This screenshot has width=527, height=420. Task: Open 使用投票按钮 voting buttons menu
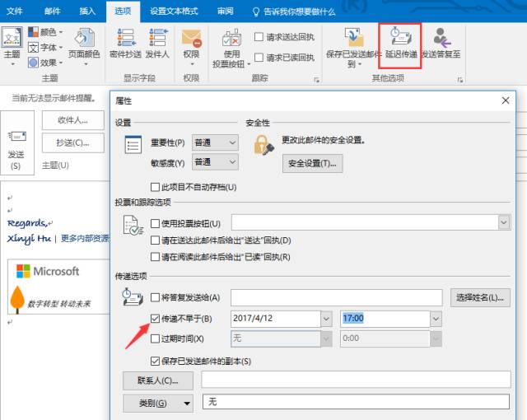(x=231, y=49)
